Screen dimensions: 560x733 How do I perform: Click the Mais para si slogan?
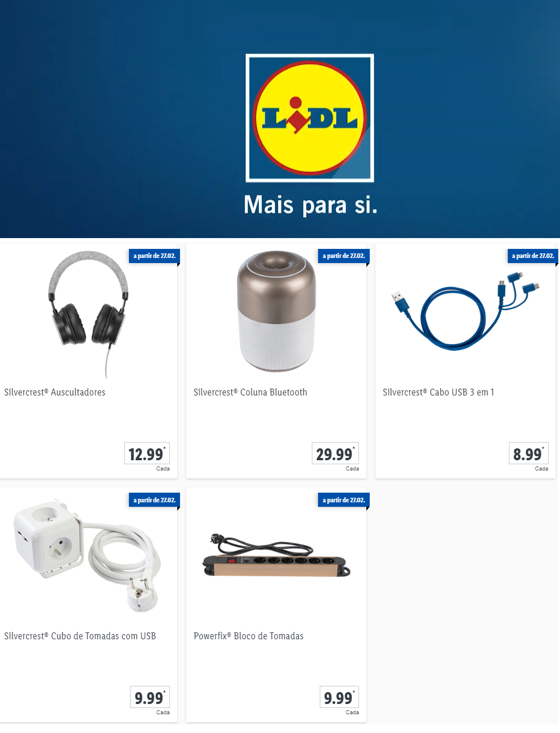click(310, 205)
